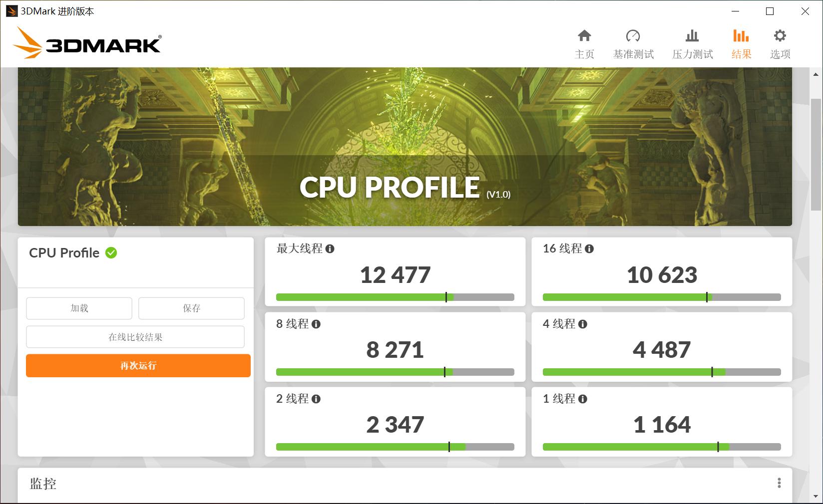The width and height of the screenshot is (823, 504).
Task: Click the 加载 load button
Action: (x=79, y=308)
